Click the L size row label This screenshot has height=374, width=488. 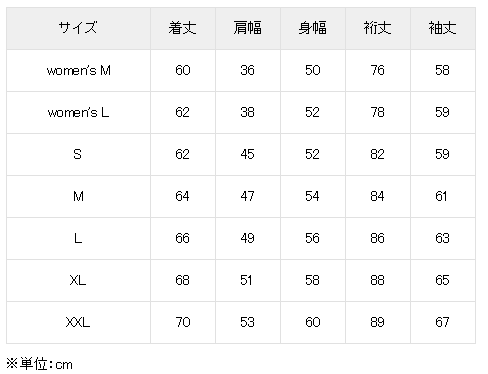(78, 239)
